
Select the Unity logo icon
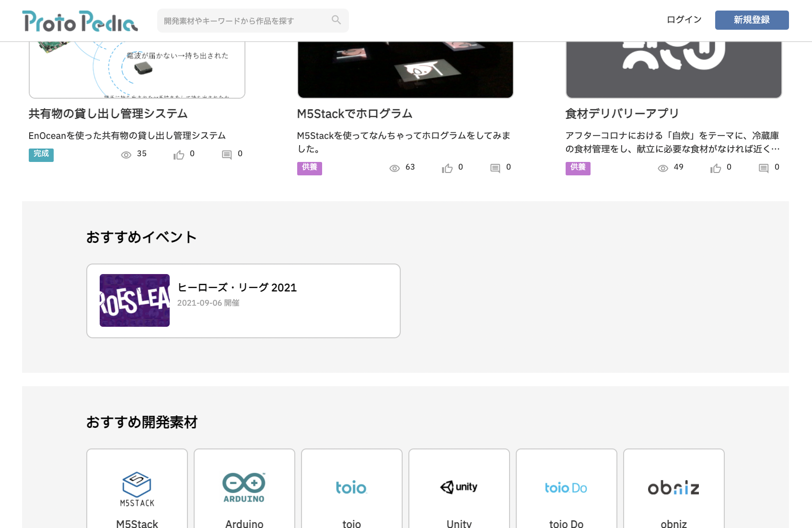[459, 487]
